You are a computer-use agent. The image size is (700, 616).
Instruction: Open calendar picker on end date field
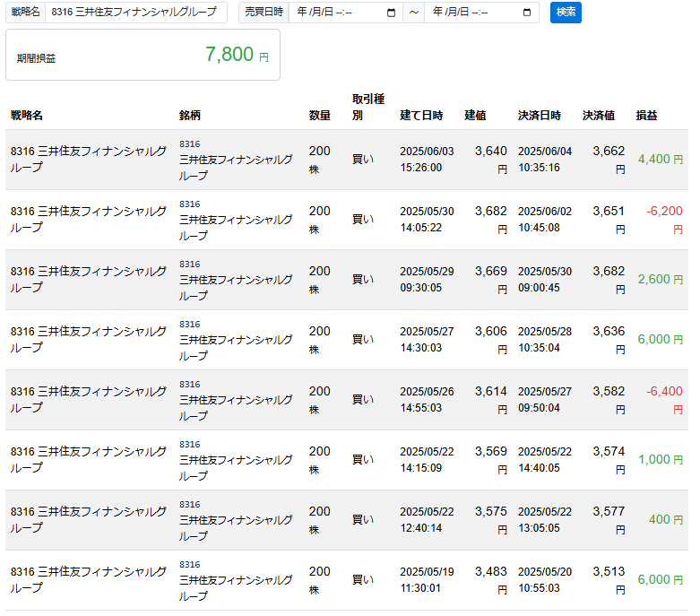click(x=527, y=13)
